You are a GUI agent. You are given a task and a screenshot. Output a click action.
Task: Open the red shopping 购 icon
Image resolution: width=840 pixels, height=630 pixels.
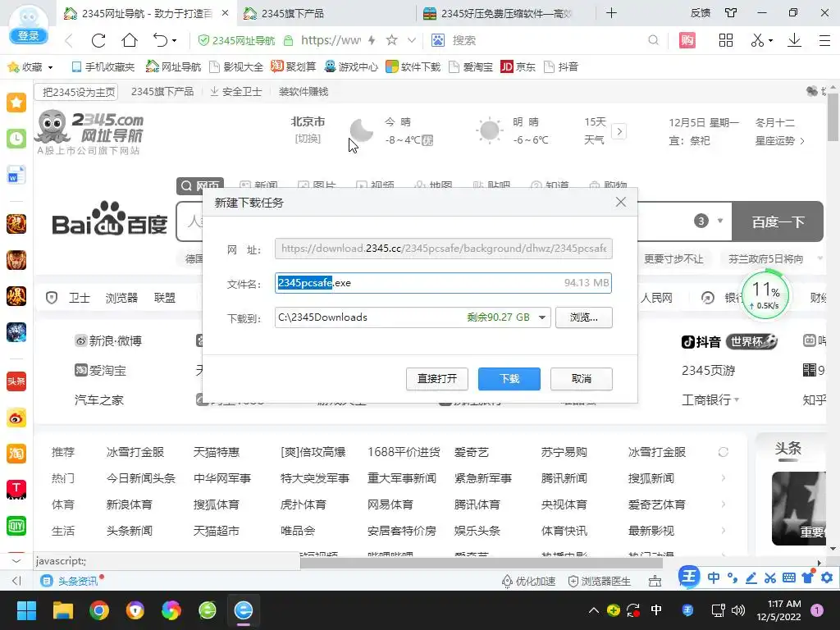pyautogui.click(x=687, y=40)
